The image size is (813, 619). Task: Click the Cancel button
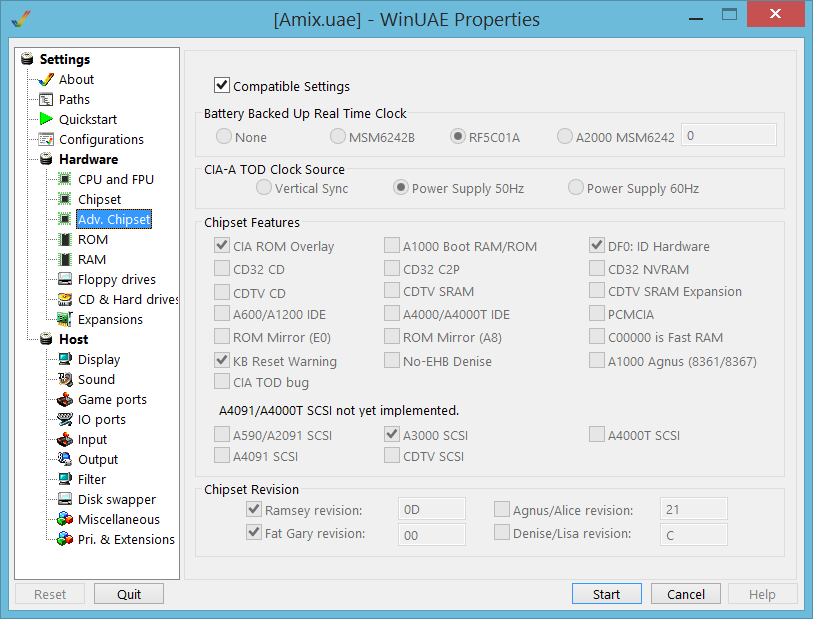[685, 594]
